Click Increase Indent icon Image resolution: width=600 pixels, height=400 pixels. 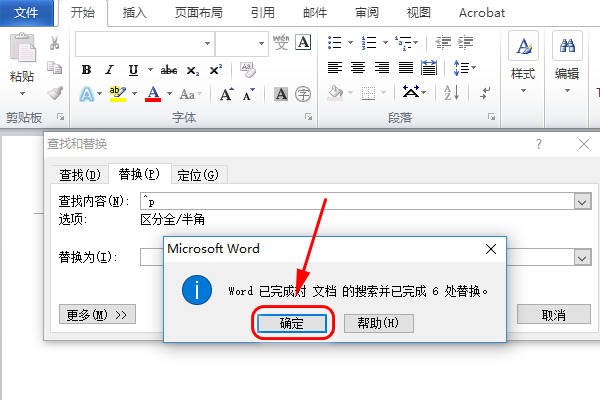(x=465, y=42)
